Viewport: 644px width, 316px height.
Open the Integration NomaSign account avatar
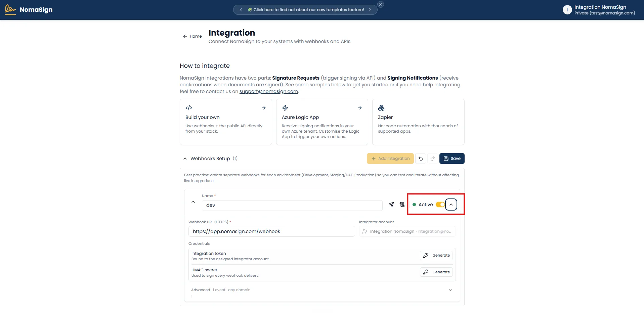(567, 10)
